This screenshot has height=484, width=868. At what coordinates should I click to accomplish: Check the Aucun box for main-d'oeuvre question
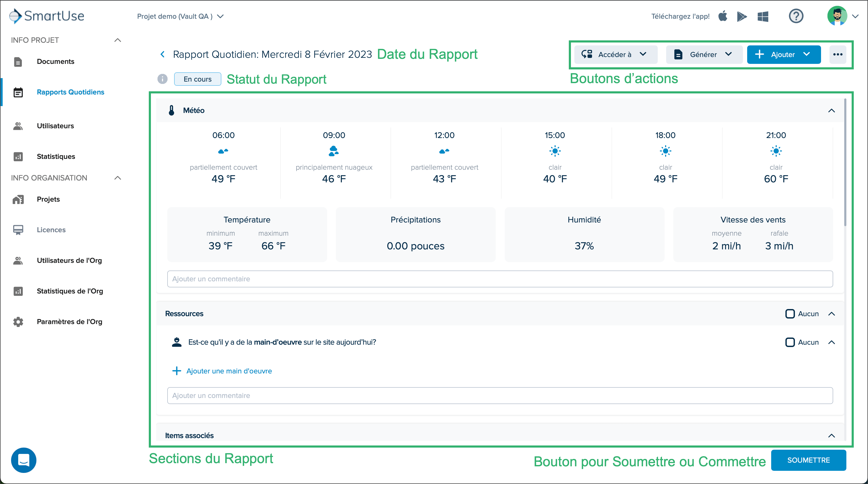pos(790,342)
